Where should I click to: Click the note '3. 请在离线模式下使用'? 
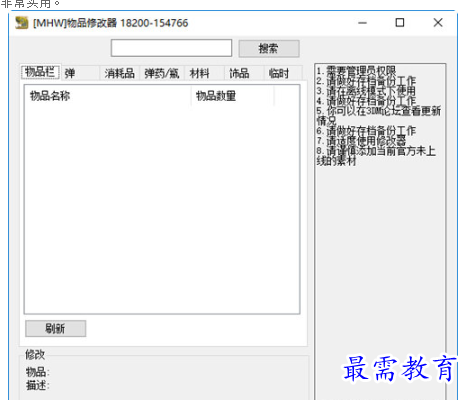coord(366,91)
